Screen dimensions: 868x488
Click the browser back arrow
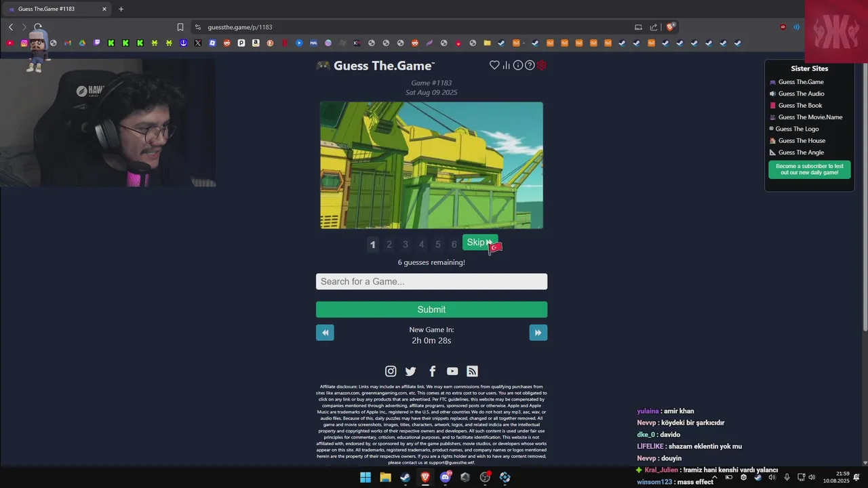(11, 27)
